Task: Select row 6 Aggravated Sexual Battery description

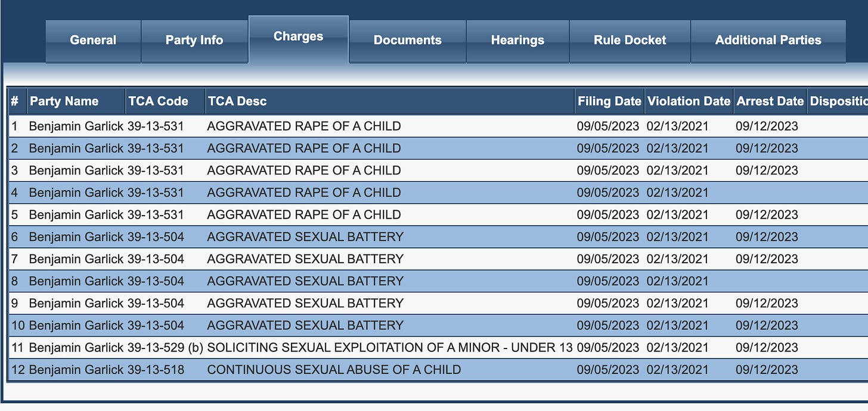Action: pyautogui.click(x=305, y=237)
